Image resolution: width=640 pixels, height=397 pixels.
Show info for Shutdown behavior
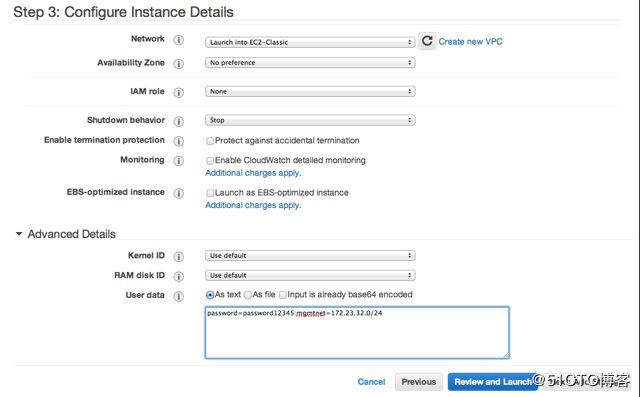[x=178, y=121]
